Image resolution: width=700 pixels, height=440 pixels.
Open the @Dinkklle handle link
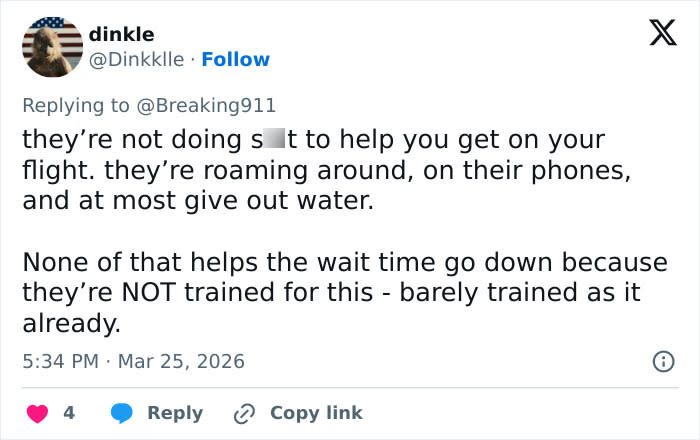coord(137,59)
